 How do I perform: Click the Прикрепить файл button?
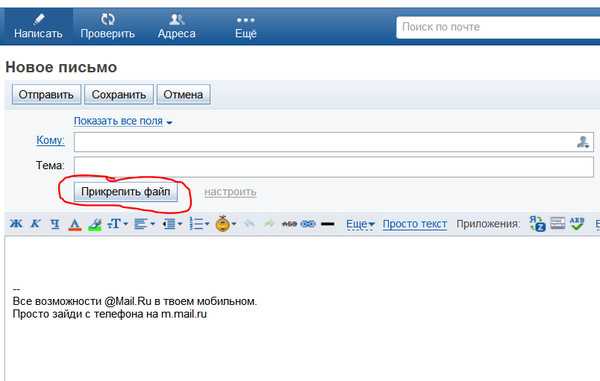point(126,192)
